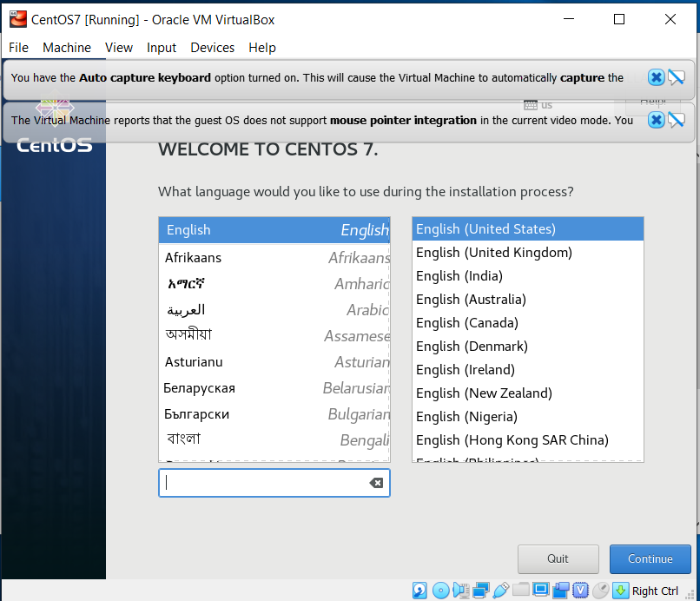Click the Continue button
The image size is (700, 601).
click(650, 558)
